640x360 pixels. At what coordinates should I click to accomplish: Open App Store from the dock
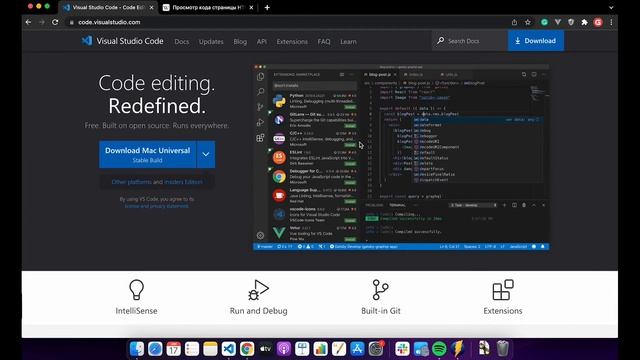[x=357, y=349]
